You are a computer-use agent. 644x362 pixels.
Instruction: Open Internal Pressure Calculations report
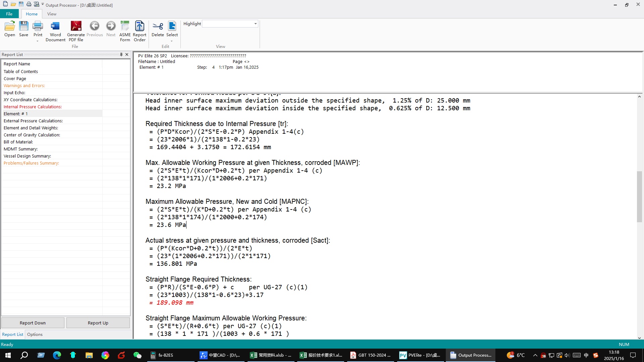(33, 107)
